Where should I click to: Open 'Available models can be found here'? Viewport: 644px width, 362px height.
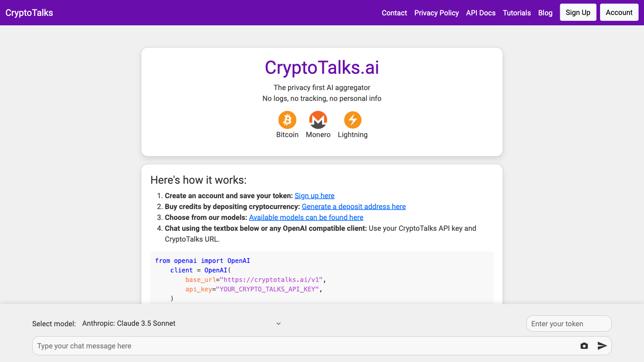click(x=306, y=217)
